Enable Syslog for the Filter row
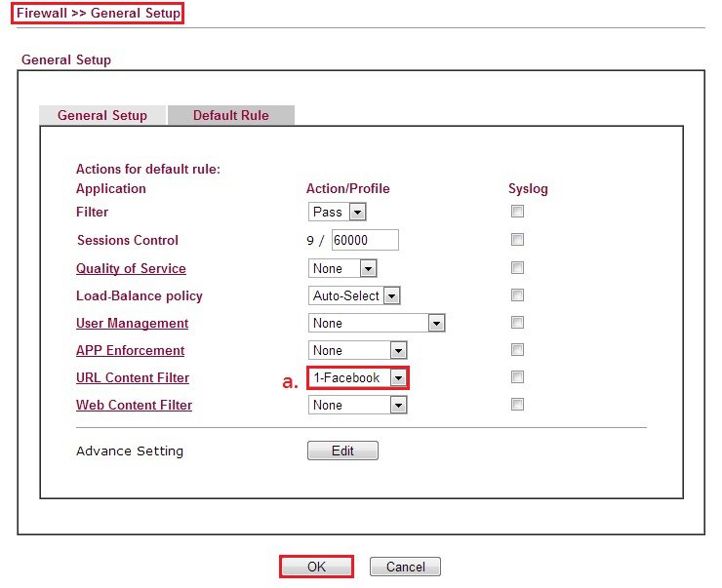The image size is (722, 588). 517,212
